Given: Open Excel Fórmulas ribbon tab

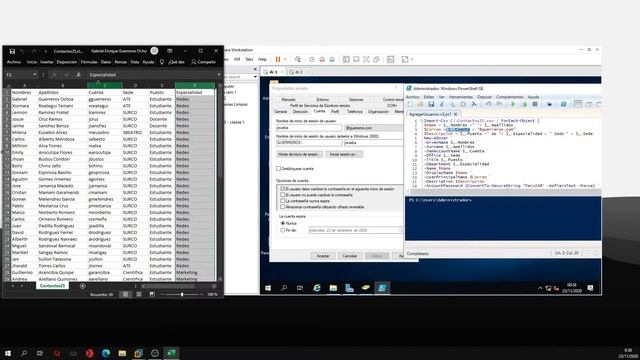Looking at the screenshot, I should pos(89,62).
